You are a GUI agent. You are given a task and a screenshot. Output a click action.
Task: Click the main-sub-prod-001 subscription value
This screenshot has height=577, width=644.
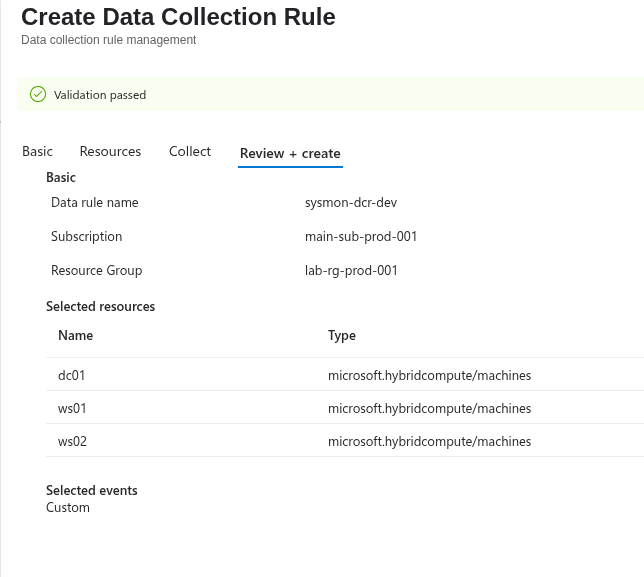click(361, 236)
